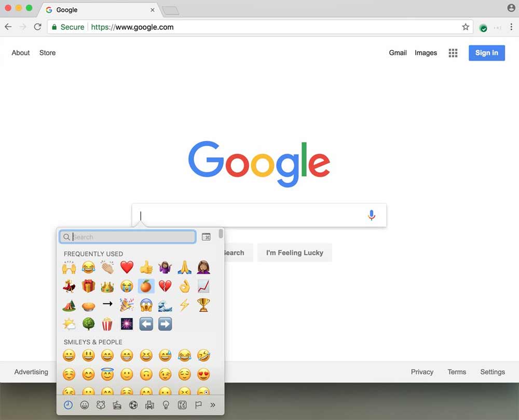Open the Settings footer link

click(493, 372)
